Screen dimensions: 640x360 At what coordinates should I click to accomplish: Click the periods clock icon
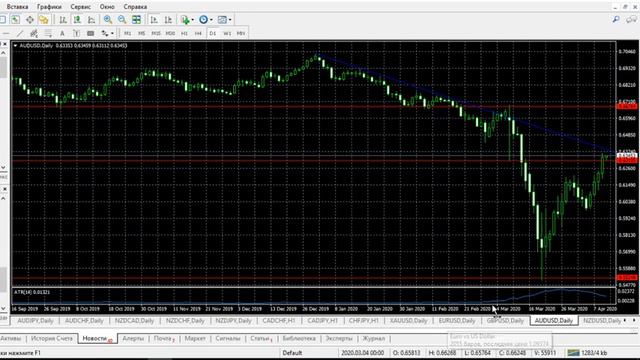203,20
